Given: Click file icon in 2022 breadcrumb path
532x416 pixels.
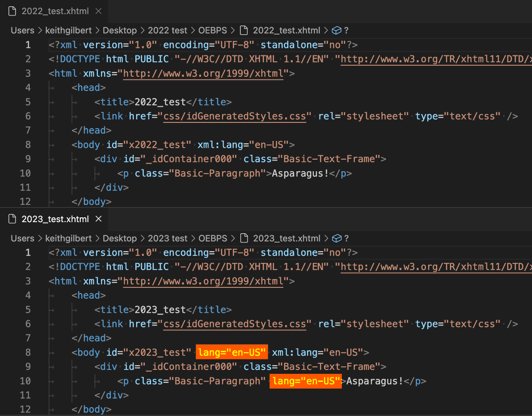Looking at the screenshot, I should 243,30.
